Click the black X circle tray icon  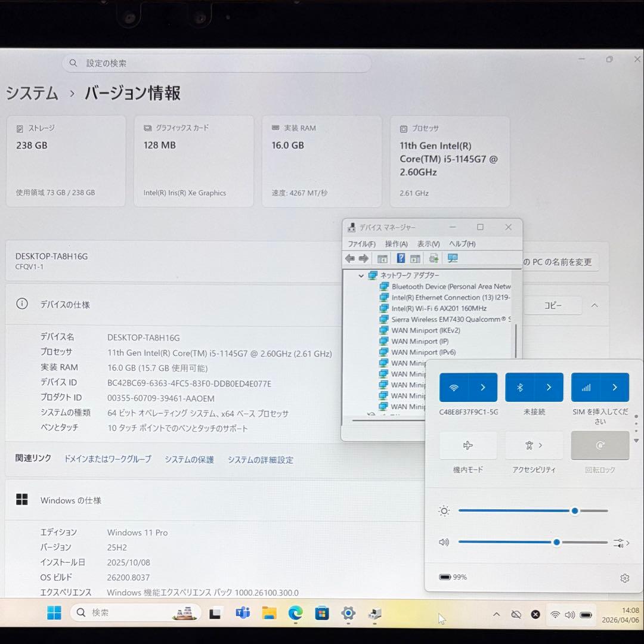pos(535,614)
